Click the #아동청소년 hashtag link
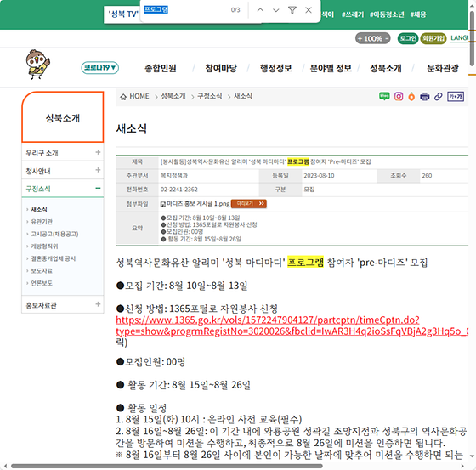The image size is (476, 470). (x=387, y=14)
